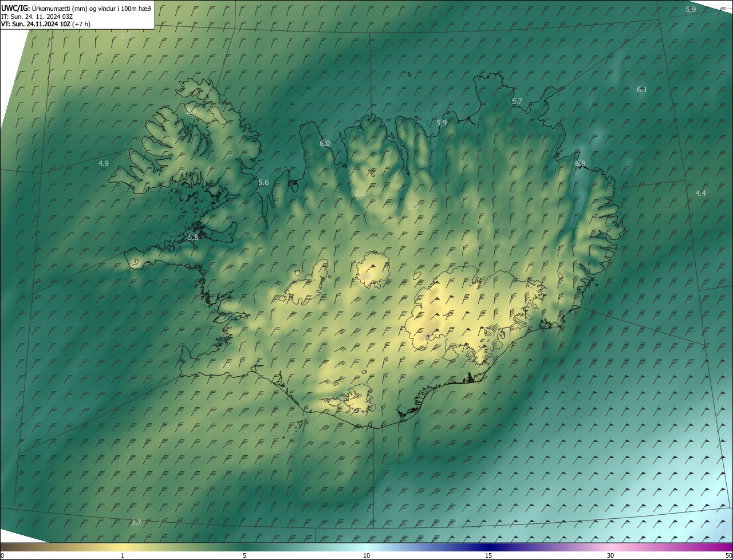
Task: Click the 5.8 value label on the map
Action: coord(193,237)
